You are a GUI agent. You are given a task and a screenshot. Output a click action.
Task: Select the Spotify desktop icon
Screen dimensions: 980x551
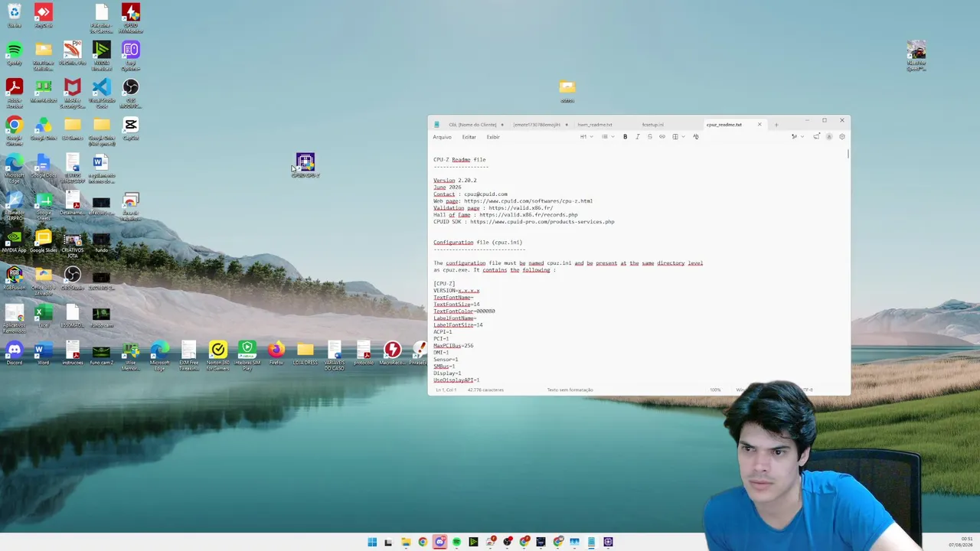tap(15, 53)
